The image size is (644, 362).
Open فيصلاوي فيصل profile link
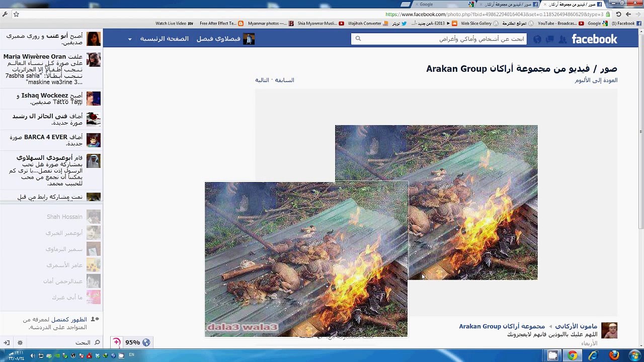pos(218,39)
